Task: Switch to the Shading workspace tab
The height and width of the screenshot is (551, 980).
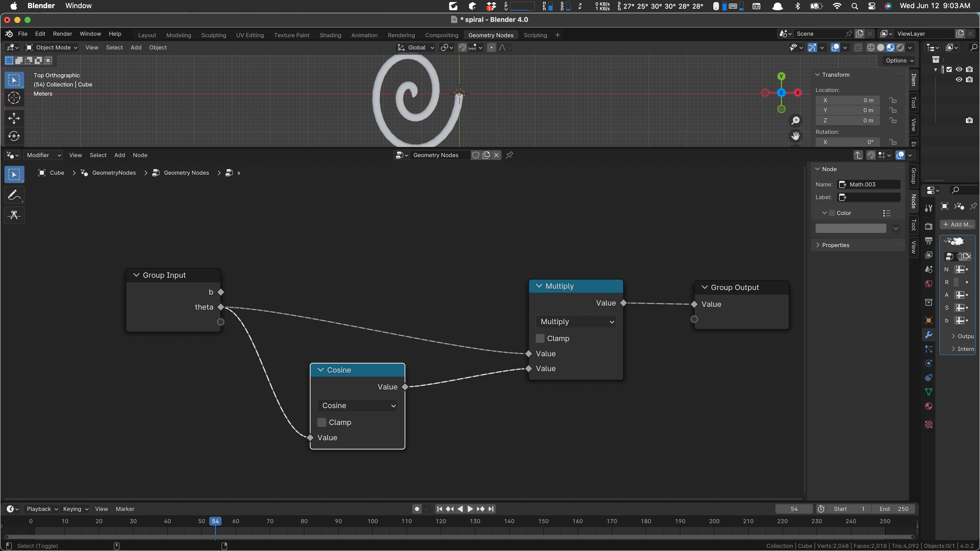Action: click(330, 35)
